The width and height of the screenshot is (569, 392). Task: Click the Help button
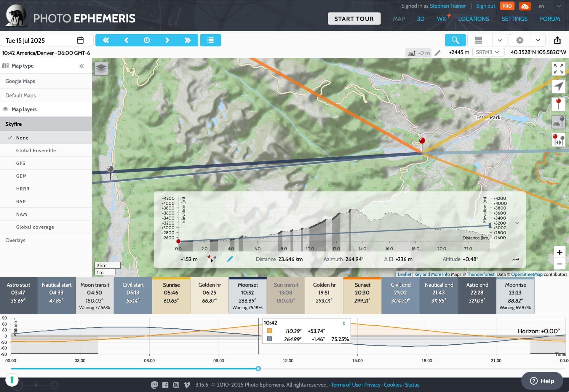tap(542, 381)
